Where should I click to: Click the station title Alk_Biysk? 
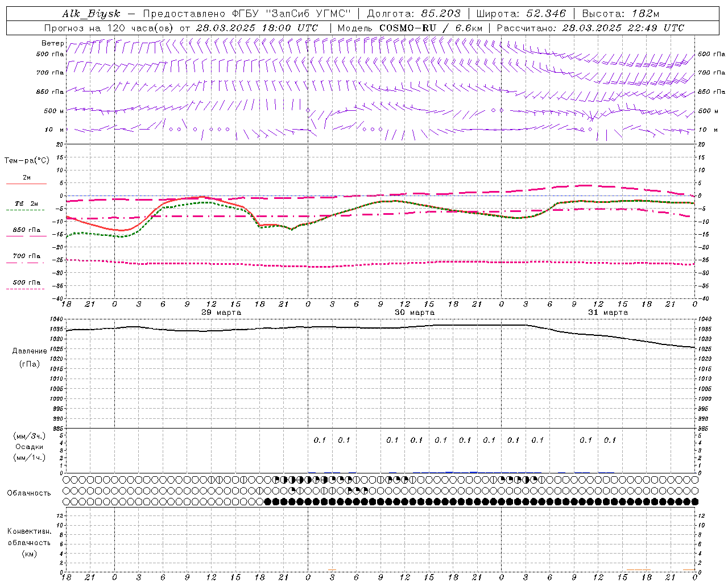[x=91, y=14]
